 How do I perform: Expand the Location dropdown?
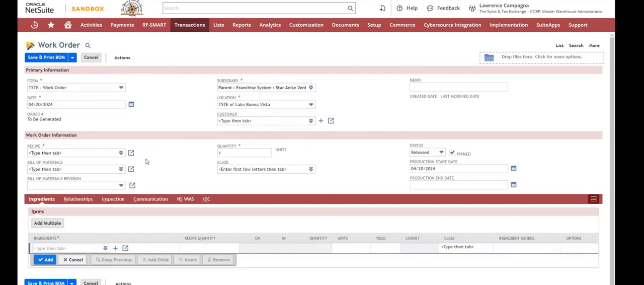311,105
